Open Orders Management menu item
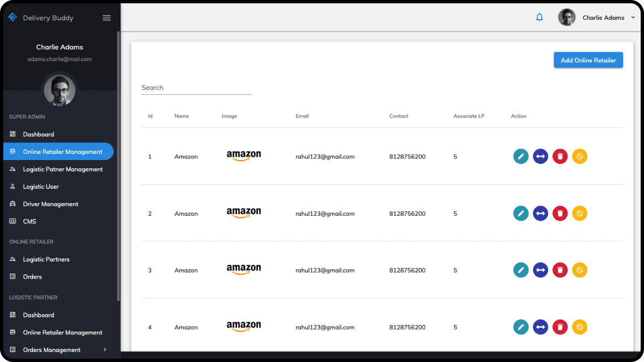 tap(52, 350)
